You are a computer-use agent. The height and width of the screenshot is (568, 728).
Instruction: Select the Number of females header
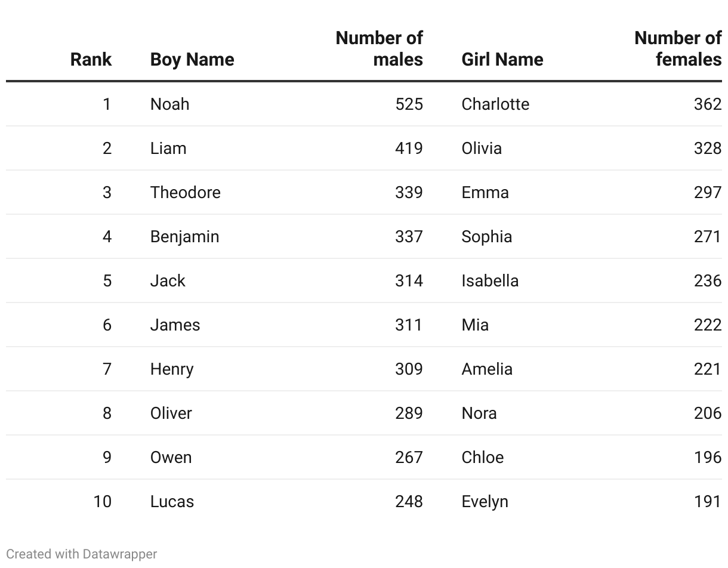point(678,48)
